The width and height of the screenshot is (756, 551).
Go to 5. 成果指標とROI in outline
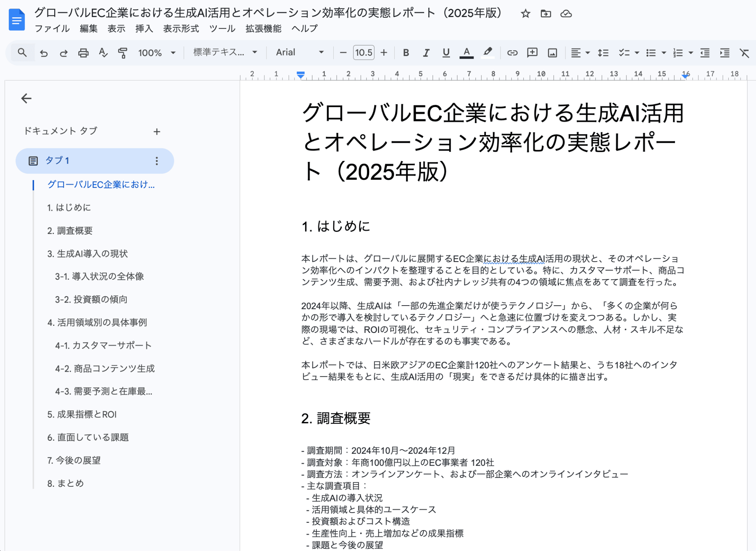pyautogui.click(x=82, y=414)
